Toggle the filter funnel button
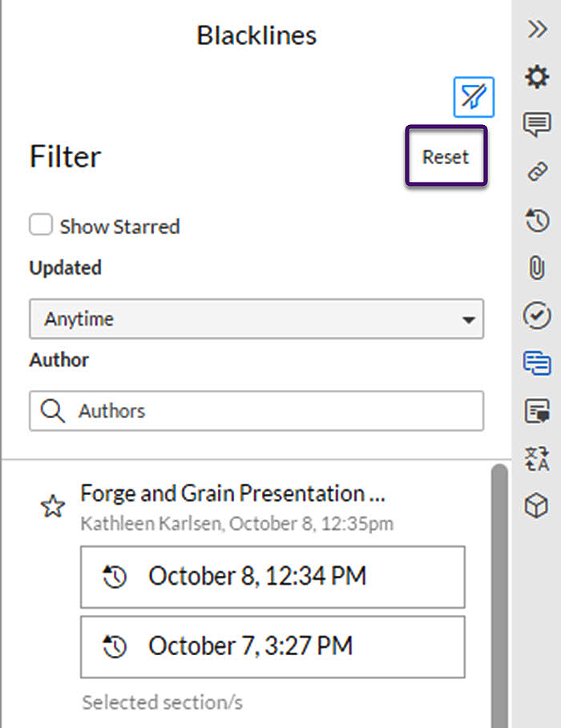This screenshot has width=561, height=728. (x=474, y=97)
